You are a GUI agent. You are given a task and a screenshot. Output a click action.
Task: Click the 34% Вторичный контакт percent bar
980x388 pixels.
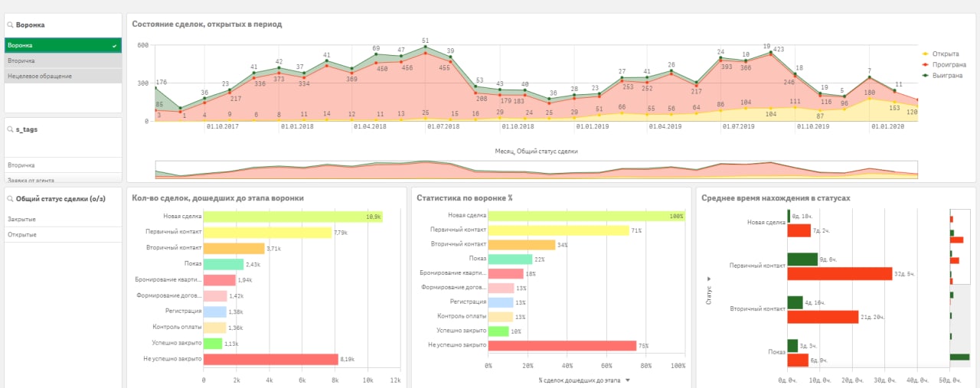click(521, 245)
